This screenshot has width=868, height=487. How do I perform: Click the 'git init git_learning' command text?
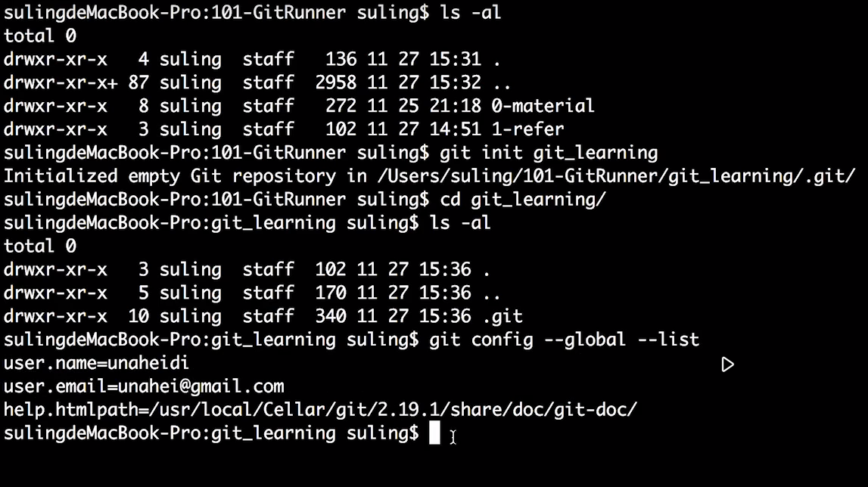point(549,153)
